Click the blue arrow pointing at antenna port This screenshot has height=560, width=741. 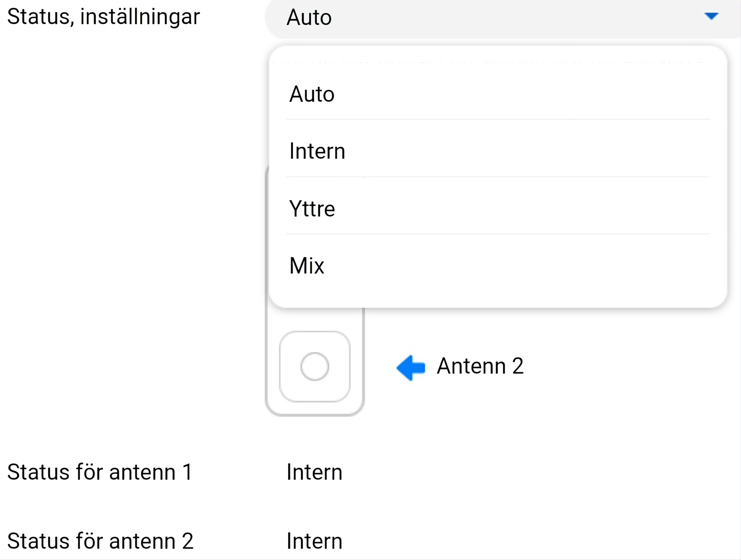click(x=411, y=368)
